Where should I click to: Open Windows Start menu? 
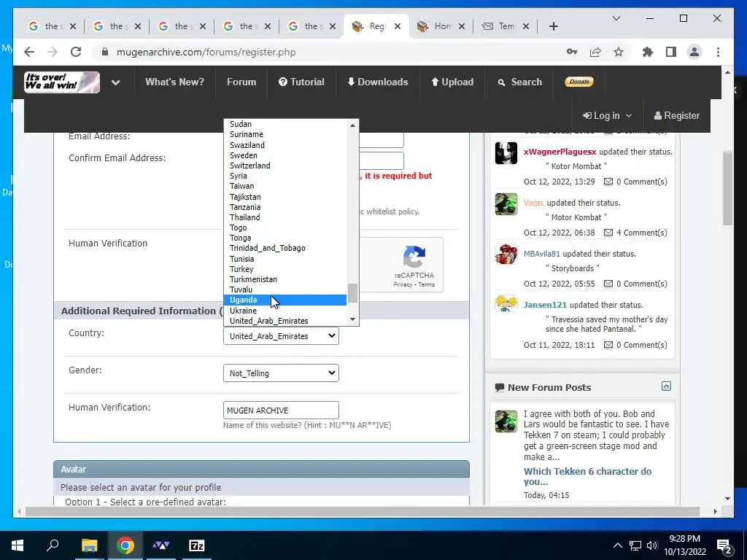click(18, 545)
